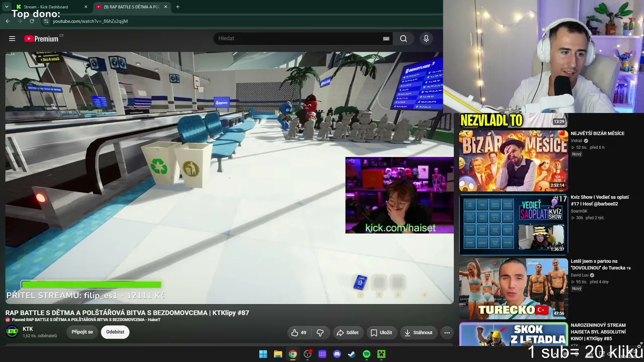Open the Paused RAP BATTLE HaiseT source link
The height and width of the screenshot is (362, 644).
[86, 320]
